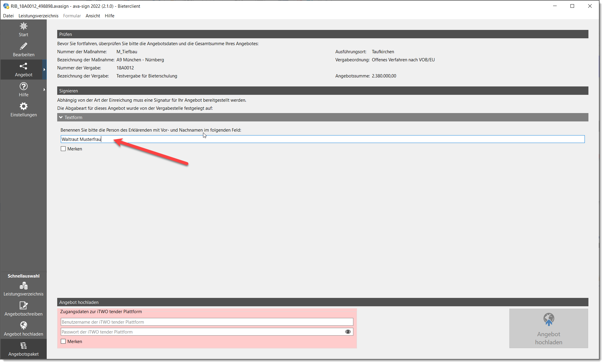Expand the Angebot submenu arrow
604x364 pixels.
[x=45, y=69]
